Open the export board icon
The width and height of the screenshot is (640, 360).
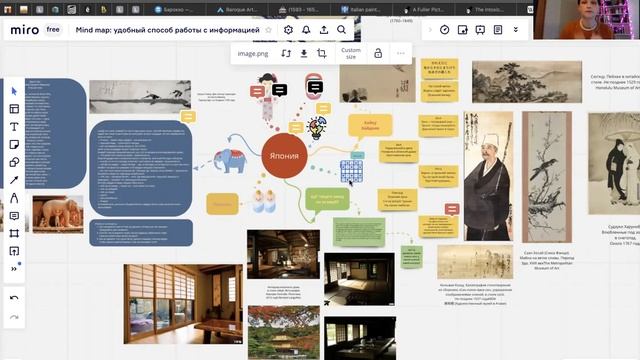[324, 30]
